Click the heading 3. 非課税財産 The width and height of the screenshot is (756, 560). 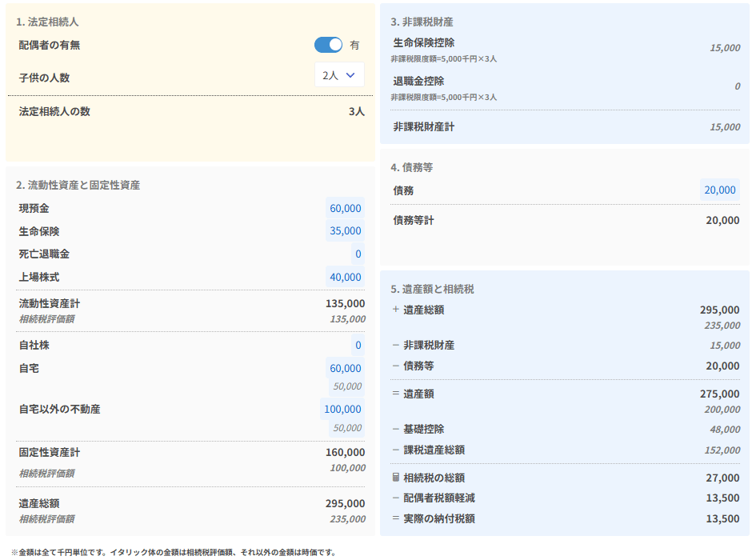tap(422, 22)
